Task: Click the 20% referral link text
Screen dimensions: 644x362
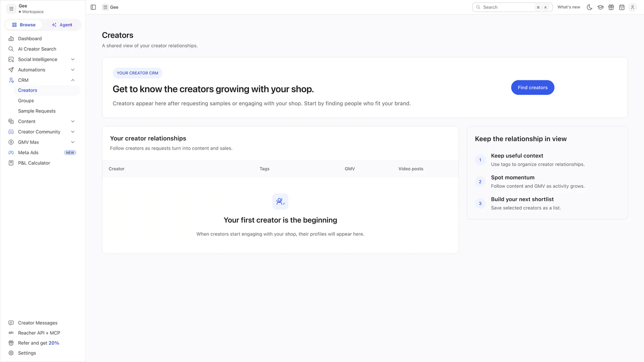Action: (54, 343)
